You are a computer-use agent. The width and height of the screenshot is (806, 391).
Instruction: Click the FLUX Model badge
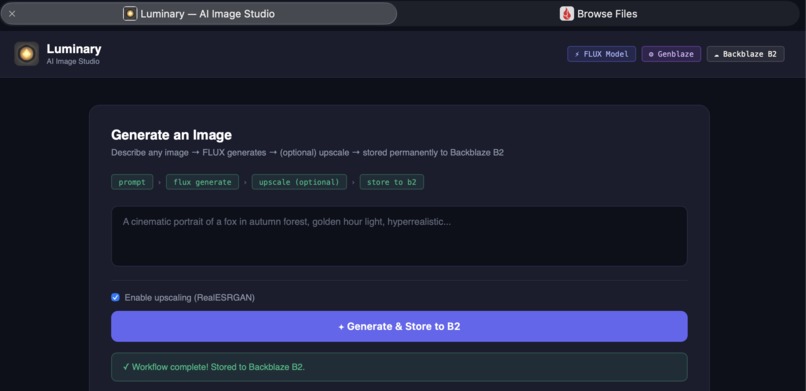pyautogui.click(x=601, y=54)
